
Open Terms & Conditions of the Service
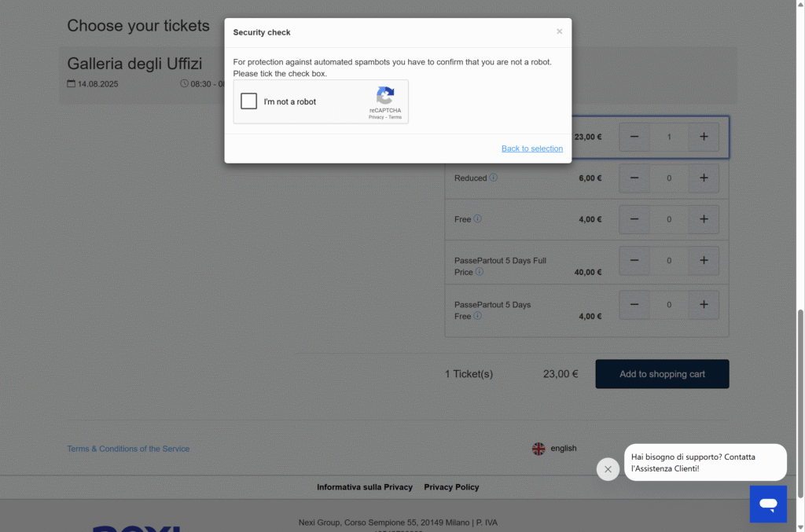click(x=128, y=449)
